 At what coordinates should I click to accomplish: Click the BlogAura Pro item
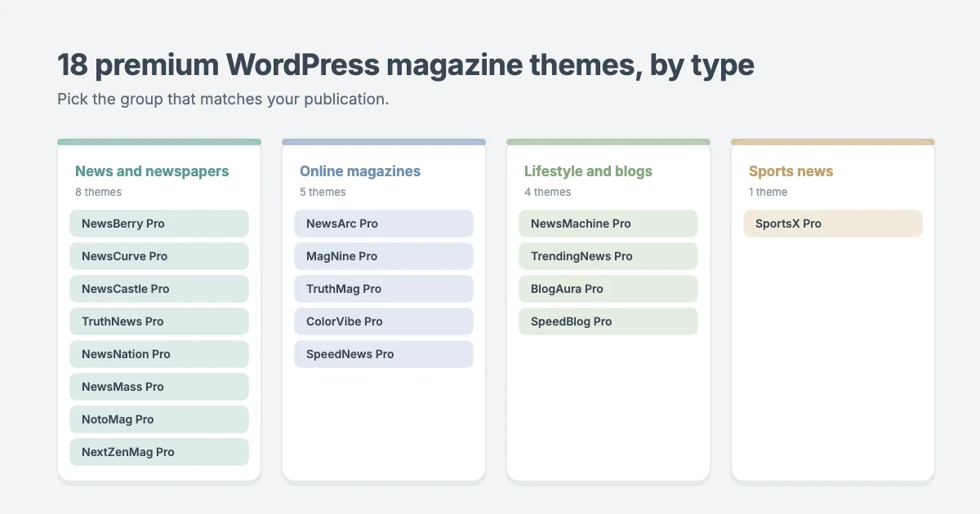(x=608, y=289)
